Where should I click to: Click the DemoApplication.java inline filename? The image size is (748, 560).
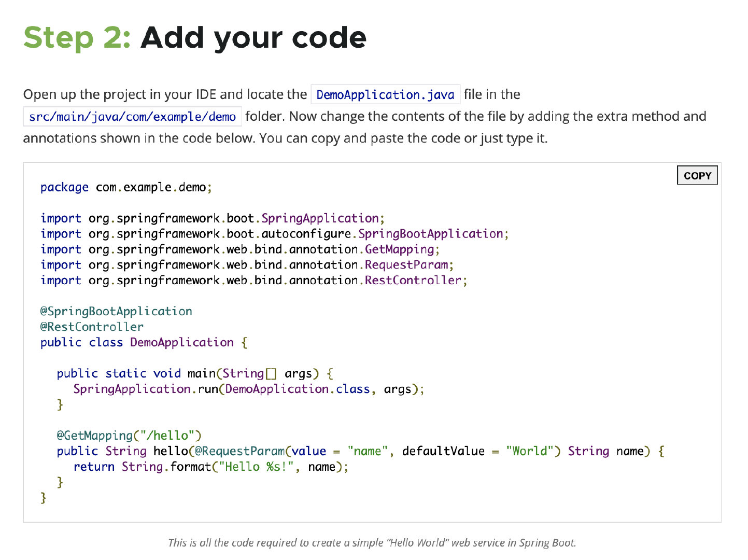coord(385,95)
